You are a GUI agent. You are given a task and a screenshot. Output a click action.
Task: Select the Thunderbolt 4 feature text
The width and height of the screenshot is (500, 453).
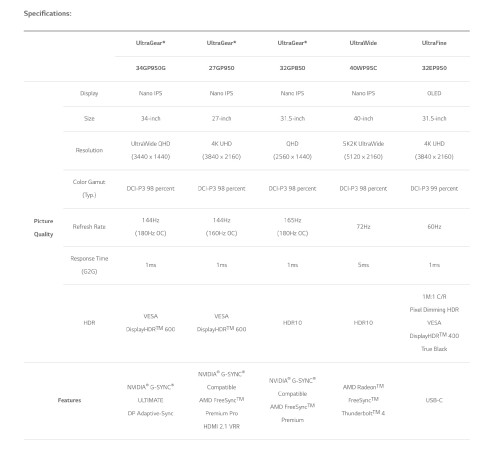point(363,413)
